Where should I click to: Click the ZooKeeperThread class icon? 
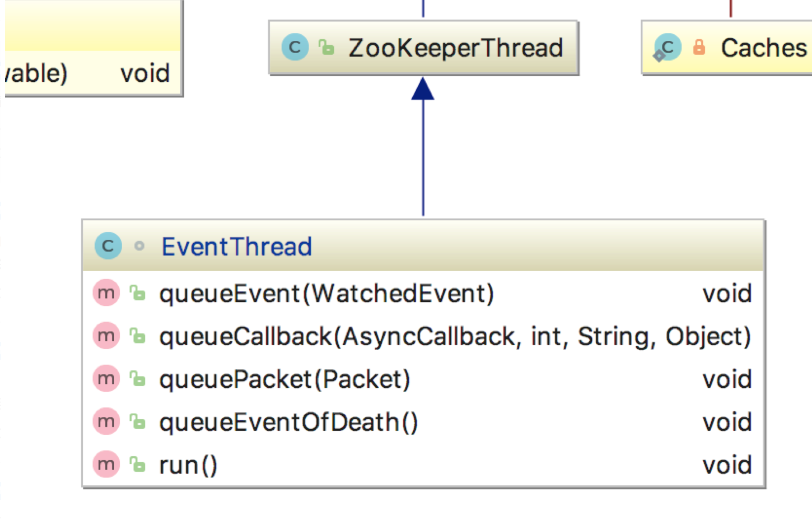[x=295, y=48]
